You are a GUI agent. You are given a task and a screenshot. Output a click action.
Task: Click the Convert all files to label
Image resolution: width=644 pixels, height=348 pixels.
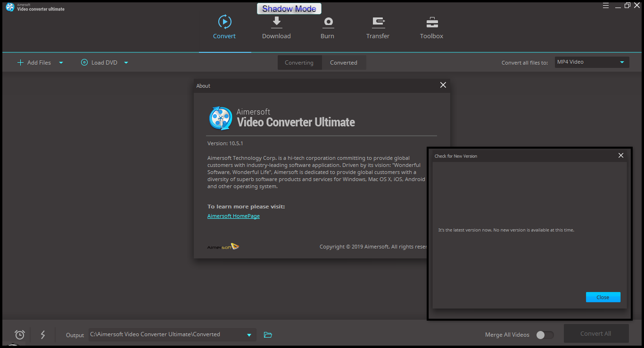click(524, 63)
